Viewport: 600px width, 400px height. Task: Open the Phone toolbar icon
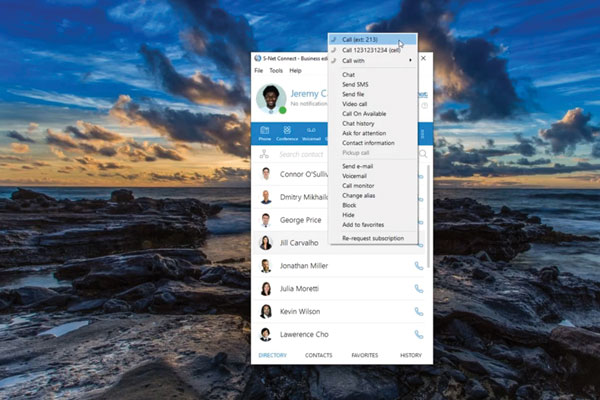(x=264, y=133)
